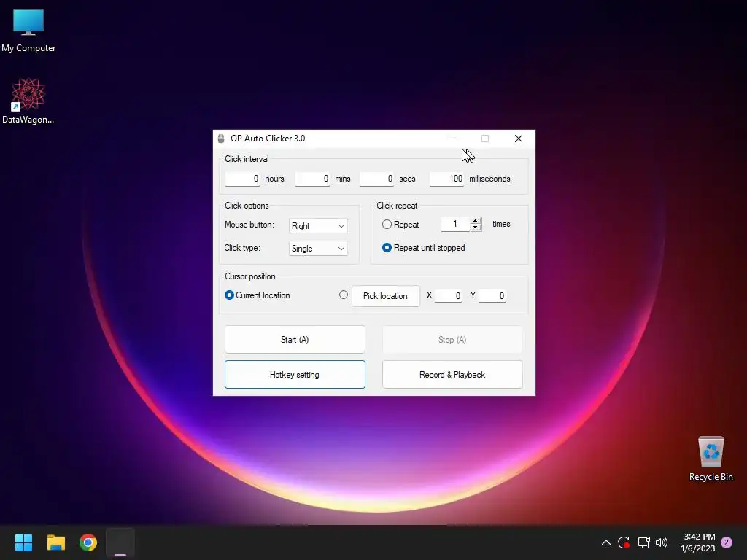Open the Mouse button dropdown
The image size is (747, 560).
318,226
